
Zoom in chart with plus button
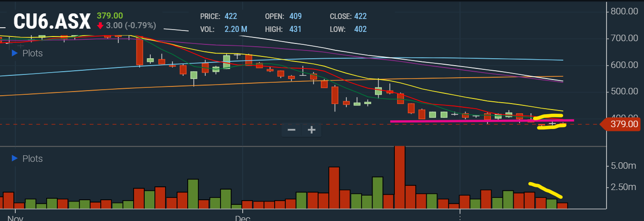312,130
